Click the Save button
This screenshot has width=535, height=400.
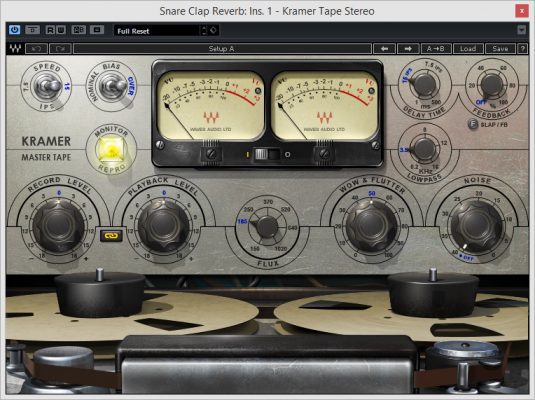(500, 48)
